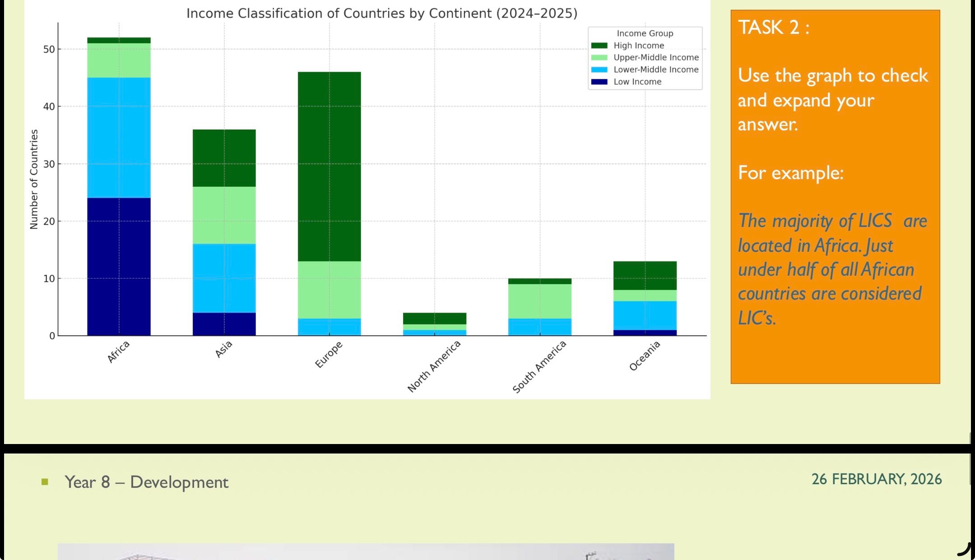Click 'Year 8 – Development' footer text

[x=146, y=482]
